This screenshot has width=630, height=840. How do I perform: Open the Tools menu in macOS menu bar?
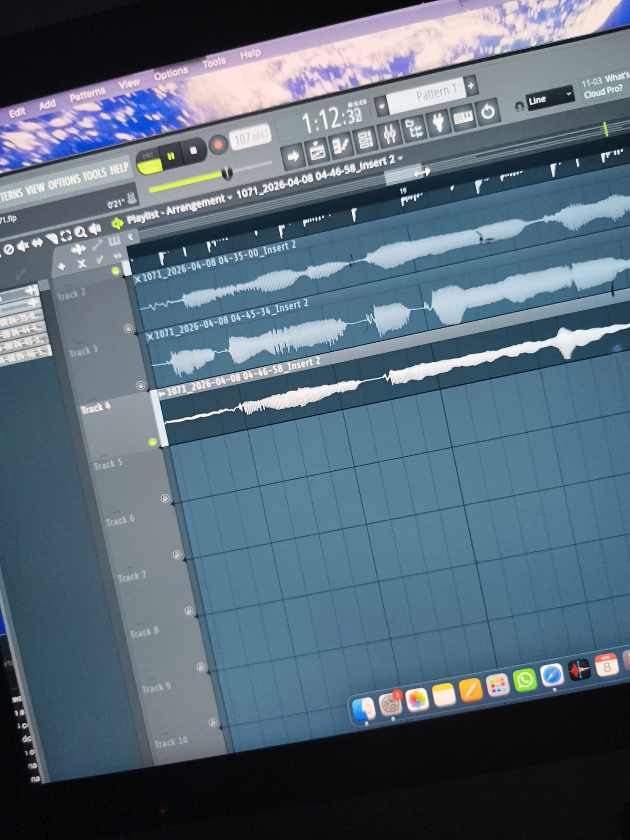(213, 63)
